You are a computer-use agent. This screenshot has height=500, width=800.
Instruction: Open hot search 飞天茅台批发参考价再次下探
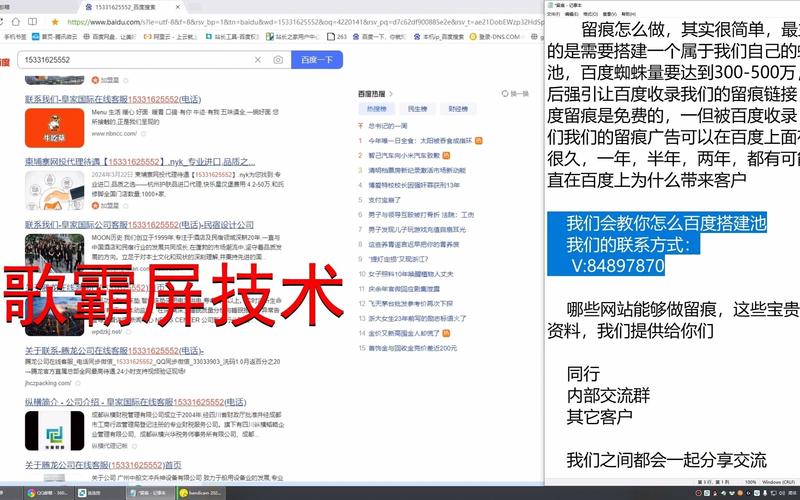tap(411, 304)
